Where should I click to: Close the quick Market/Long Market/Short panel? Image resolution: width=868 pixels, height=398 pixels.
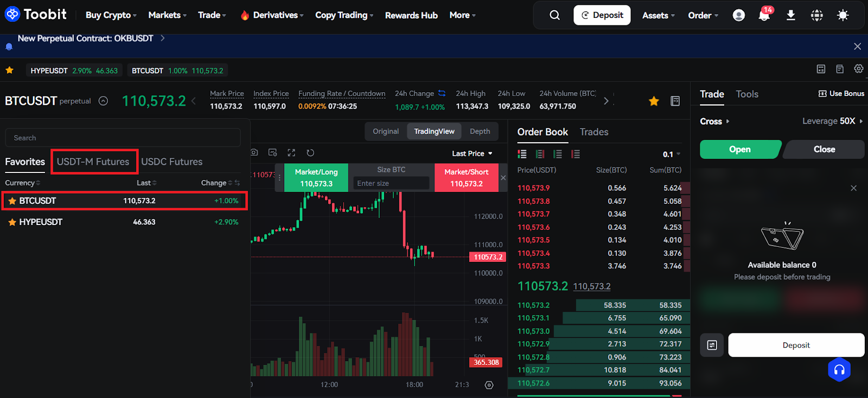pos(503,178)
